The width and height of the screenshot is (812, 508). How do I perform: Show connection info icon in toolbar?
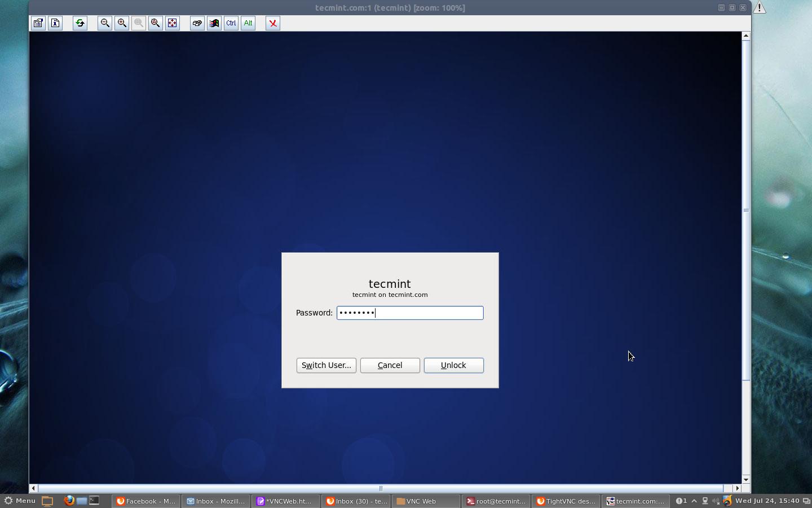click(x=55, y=23)
